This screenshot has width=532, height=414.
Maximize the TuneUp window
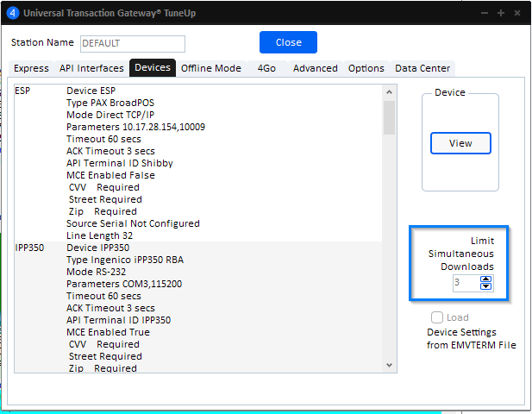[x=501, y=14]
